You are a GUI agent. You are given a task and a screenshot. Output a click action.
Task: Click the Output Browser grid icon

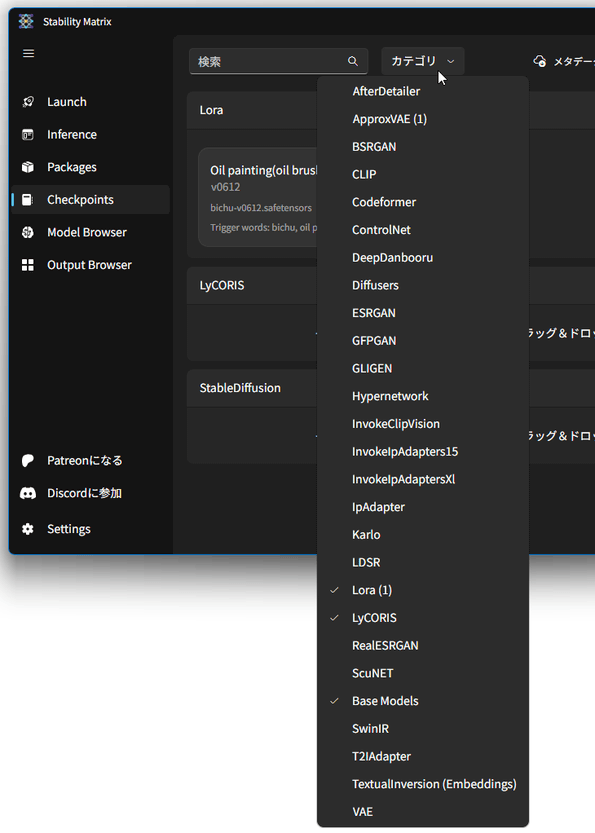pyautogui.click(x=28, y=265)
